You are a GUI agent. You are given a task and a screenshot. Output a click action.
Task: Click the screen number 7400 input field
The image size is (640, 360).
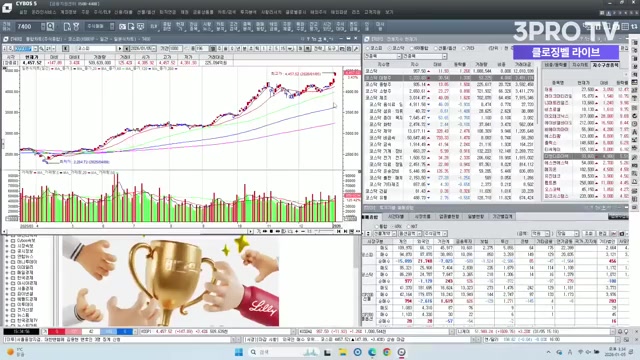click(x=28, y=27)
